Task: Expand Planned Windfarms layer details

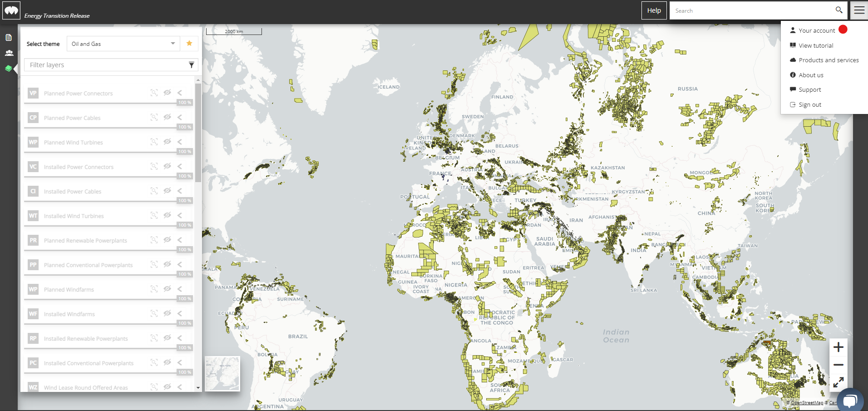Action: (180, 289)
